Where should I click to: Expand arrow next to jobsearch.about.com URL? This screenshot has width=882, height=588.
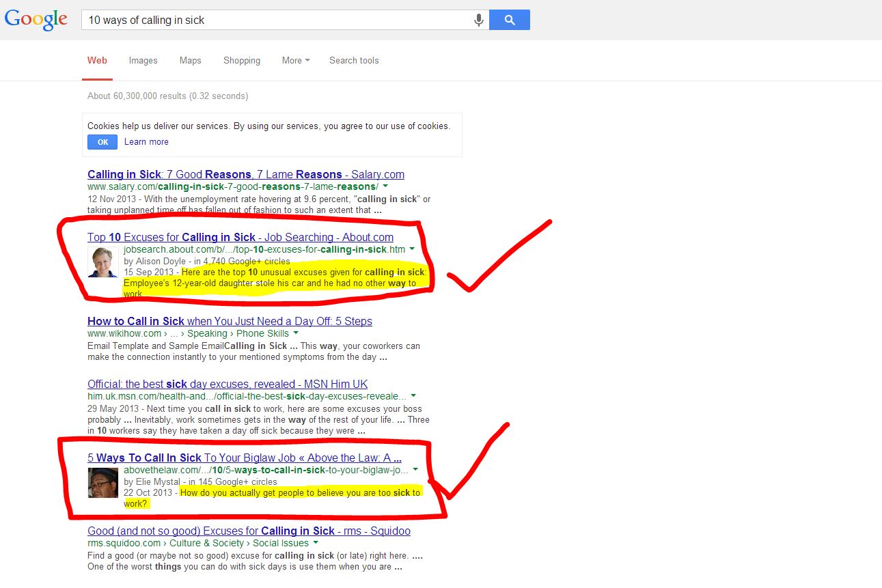pyautogui.click(x=413, y=249)
